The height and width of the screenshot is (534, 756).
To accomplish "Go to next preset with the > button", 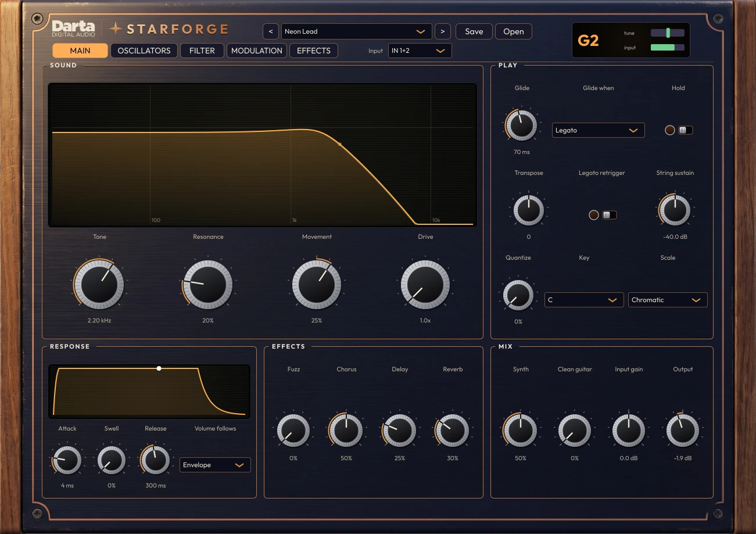I will tap(443, 31).
